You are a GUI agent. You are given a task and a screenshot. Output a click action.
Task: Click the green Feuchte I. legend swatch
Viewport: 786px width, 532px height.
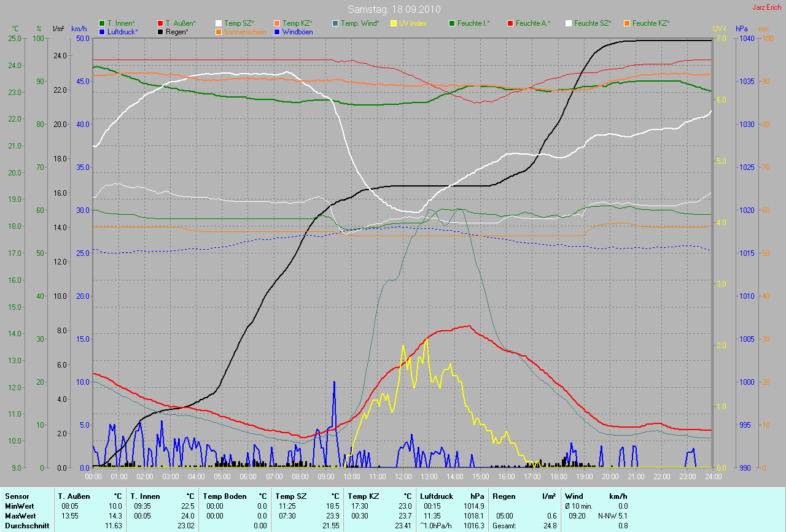coord(451,23)
